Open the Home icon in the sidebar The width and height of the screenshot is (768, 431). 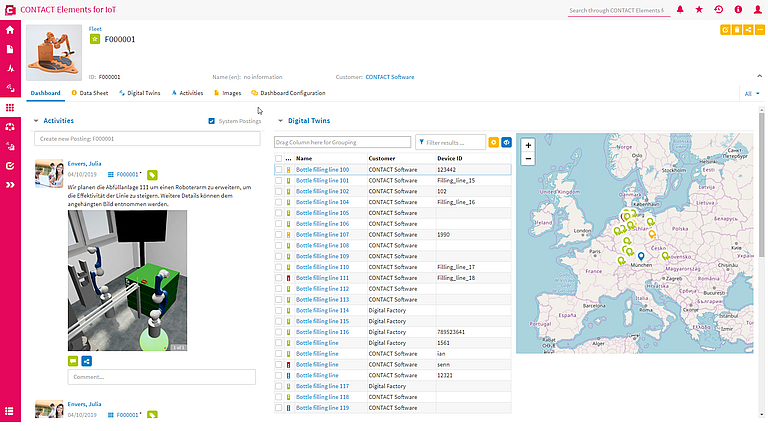(10, 30)
